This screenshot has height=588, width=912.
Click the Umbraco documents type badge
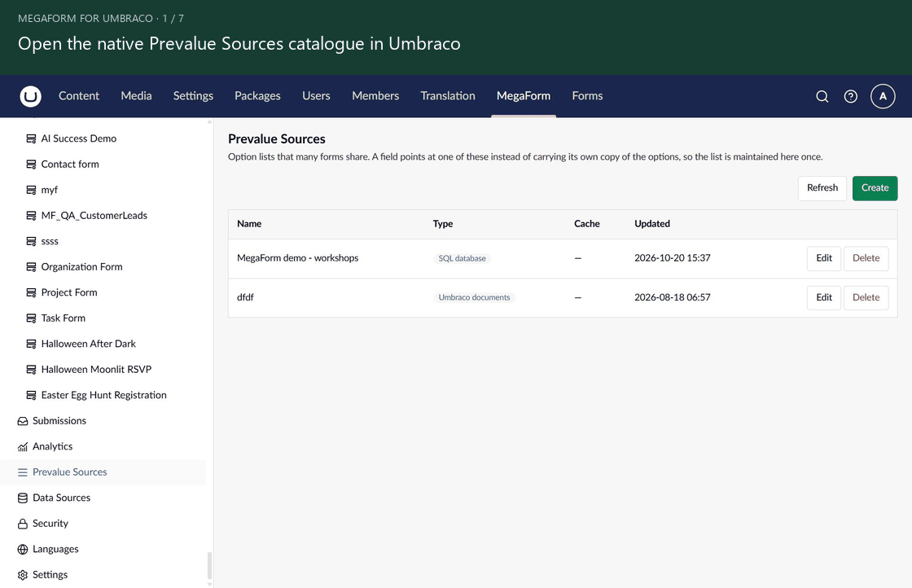coord(474,297)
